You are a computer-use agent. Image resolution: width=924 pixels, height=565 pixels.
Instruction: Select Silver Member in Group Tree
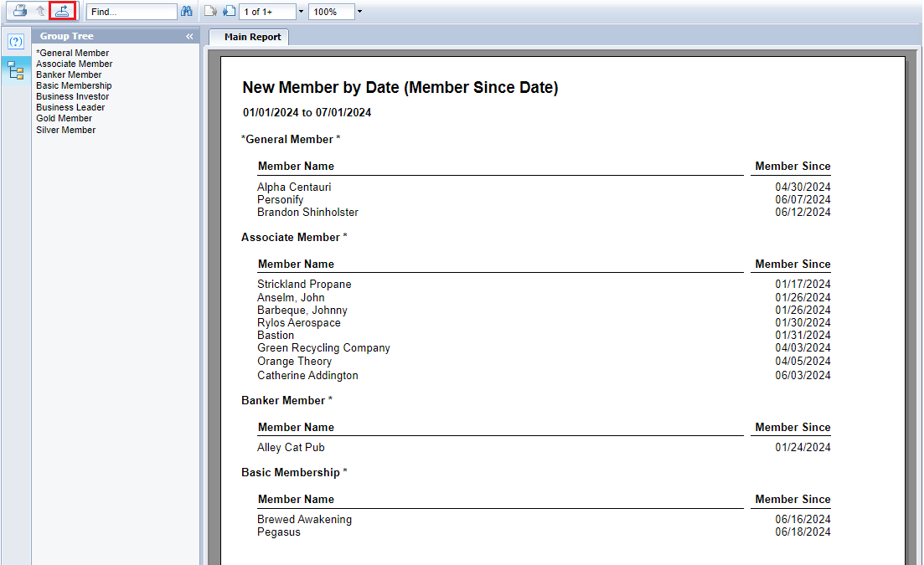pyautogui.click(x=66, y=130)
